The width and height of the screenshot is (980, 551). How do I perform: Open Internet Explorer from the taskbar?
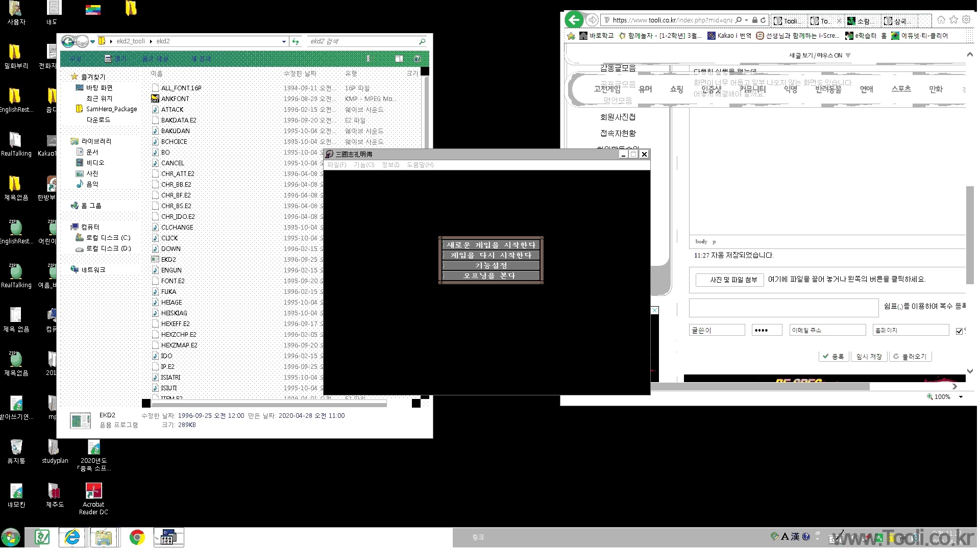pos(72,537)
